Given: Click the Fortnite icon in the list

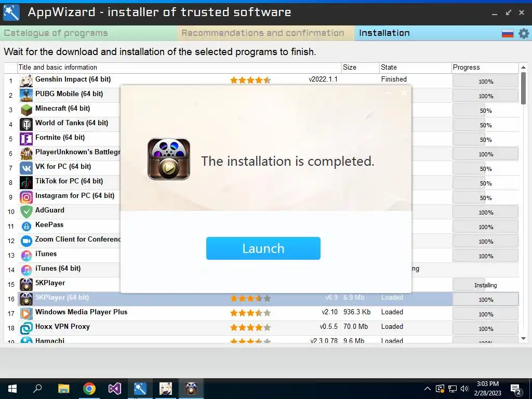Looking at the screenshot, I should (x=26, y=139).
